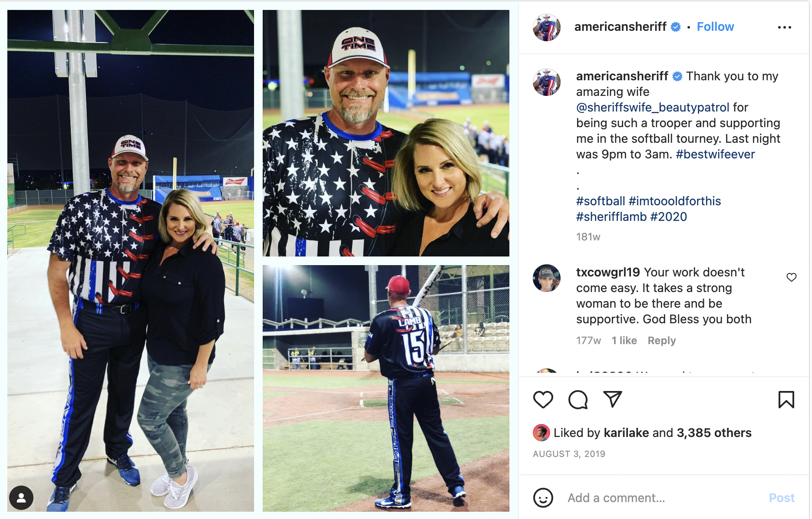812x519 pixels.
Task: View the list of 3,385 others who liked
Action: coord(714,433)
